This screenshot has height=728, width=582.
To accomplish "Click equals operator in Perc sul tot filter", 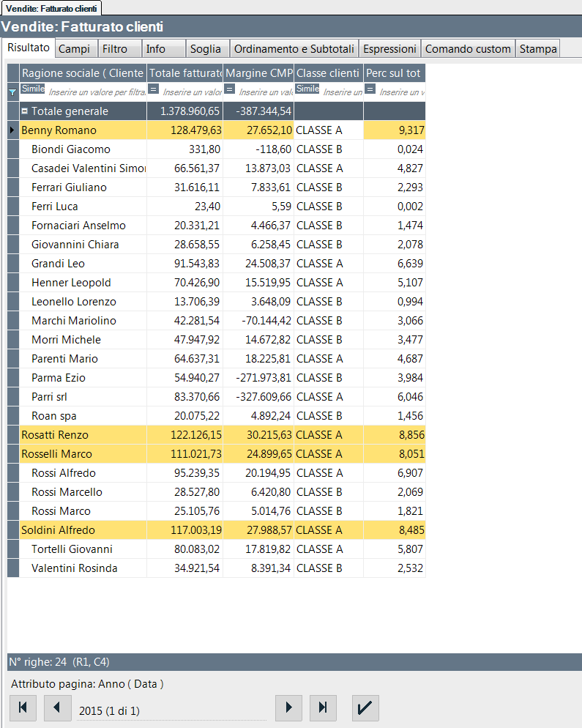I will [370, 89].
